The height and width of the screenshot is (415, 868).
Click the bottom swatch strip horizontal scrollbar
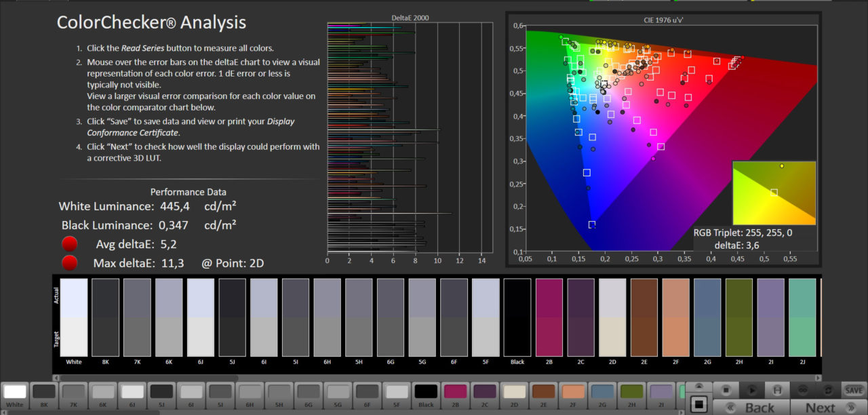point(342,412)
